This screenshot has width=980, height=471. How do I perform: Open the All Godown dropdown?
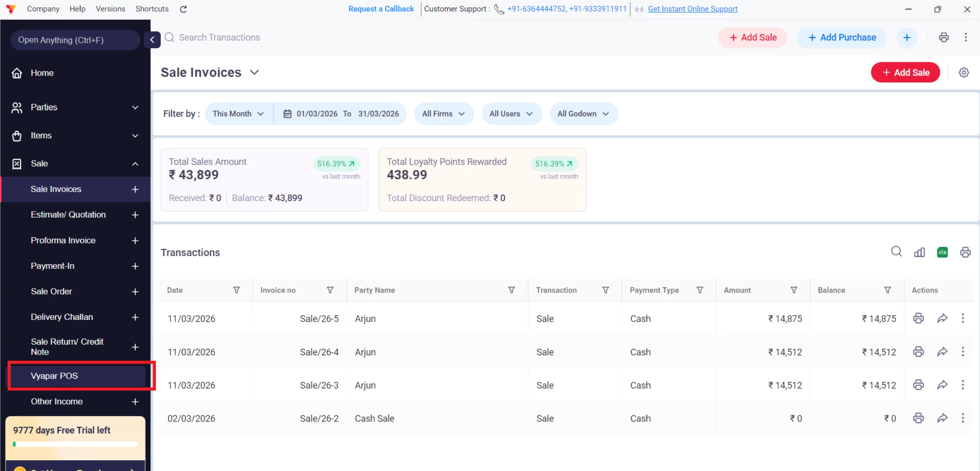[584, 114]
